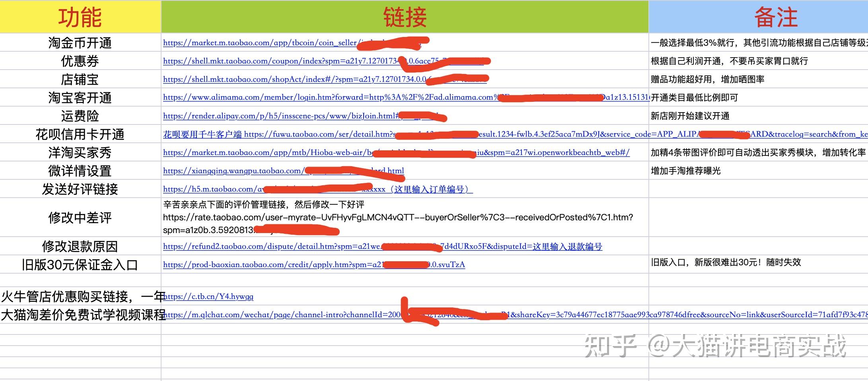Select the note 一般选择最低3%就行
This screenshot has height=381, width=868.
tap(759, 43)
